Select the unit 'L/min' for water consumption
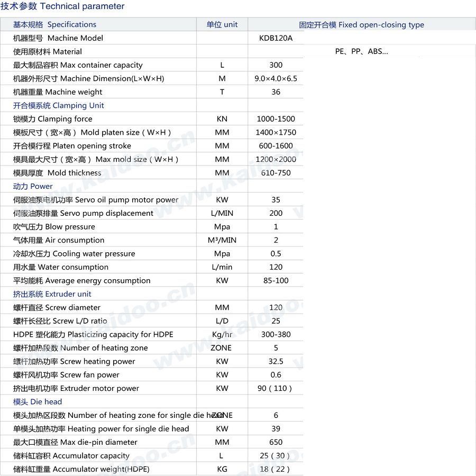 coord(222,267)
